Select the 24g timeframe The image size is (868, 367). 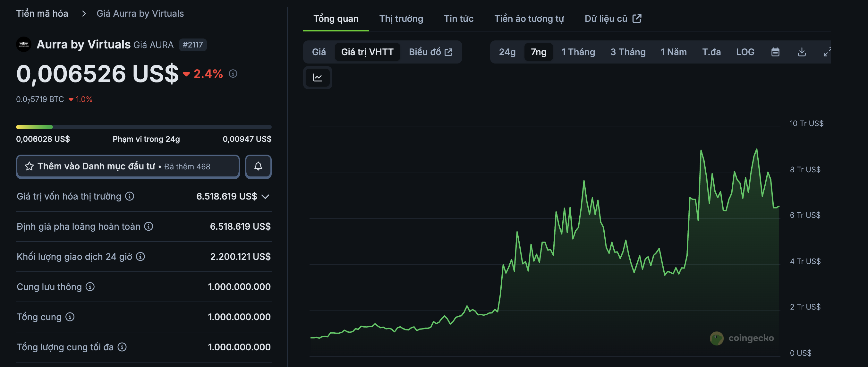point(507,52)
